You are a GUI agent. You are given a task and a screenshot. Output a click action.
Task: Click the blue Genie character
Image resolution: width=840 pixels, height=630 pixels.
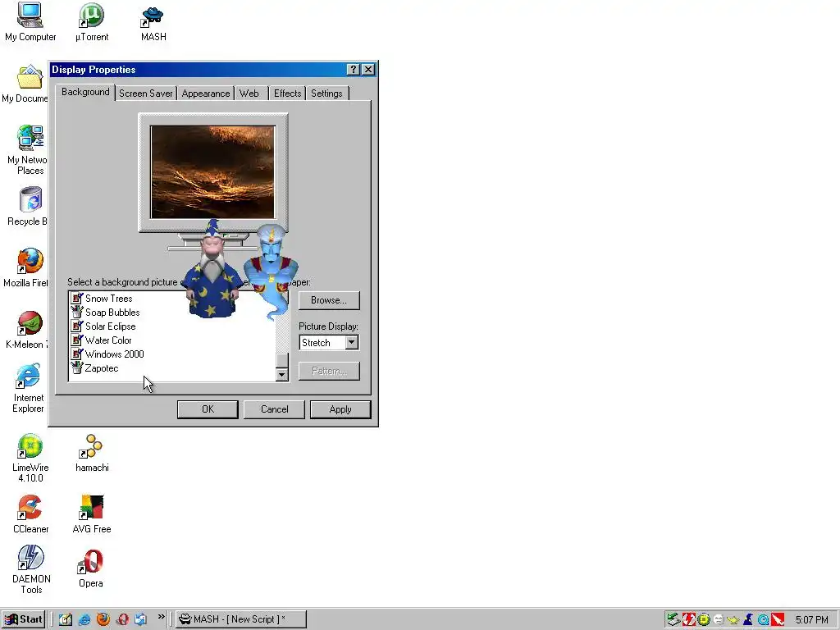tap(271, 271)
